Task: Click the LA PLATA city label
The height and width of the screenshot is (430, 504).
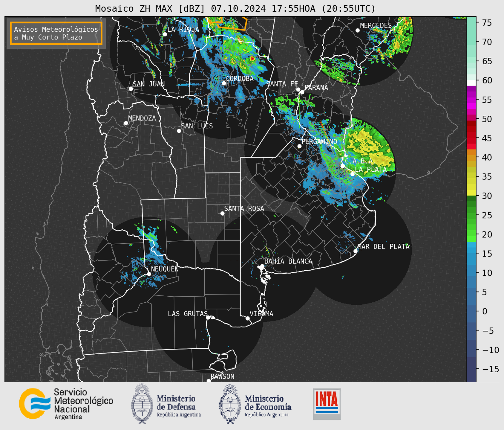Action: click(371, 170)
